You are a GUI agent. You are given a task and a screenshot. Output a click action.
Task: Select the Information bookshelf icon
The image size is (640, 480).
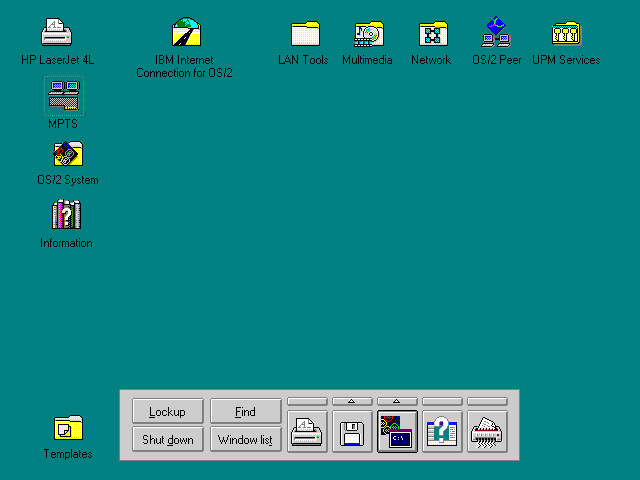click(67, 214)
